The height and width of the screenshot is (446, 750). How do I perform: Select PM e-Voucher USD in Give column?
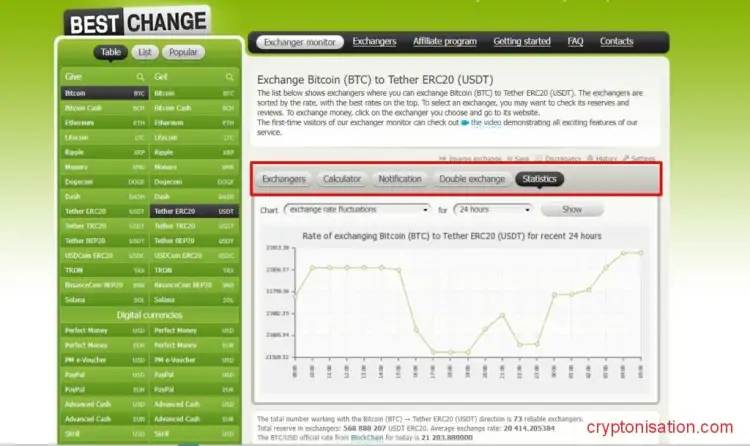click(x=105, y=360)
